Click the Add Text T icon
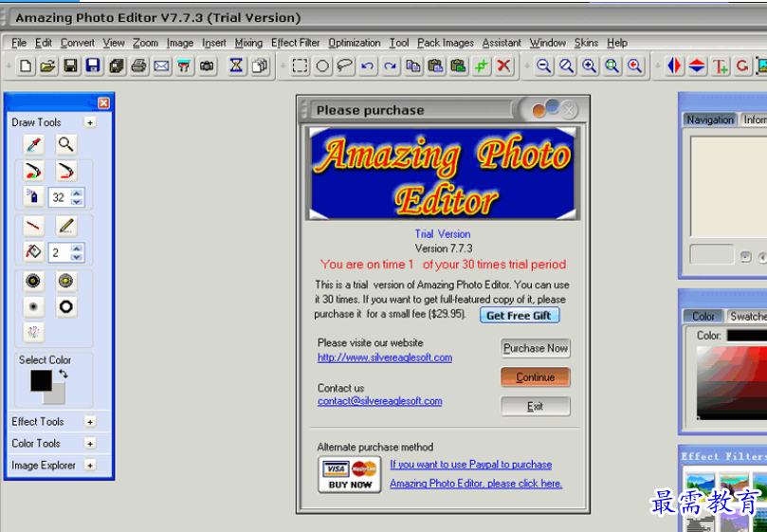This screenshot has height=532, width=767. coord(720,65)
